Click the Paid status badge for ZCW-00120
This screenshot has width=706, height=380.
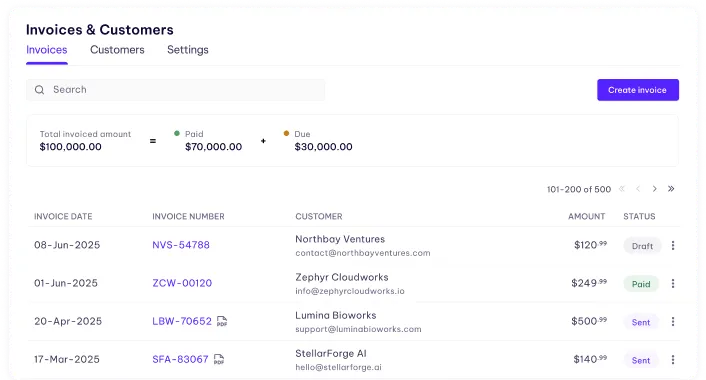click(x=641, y=284)
